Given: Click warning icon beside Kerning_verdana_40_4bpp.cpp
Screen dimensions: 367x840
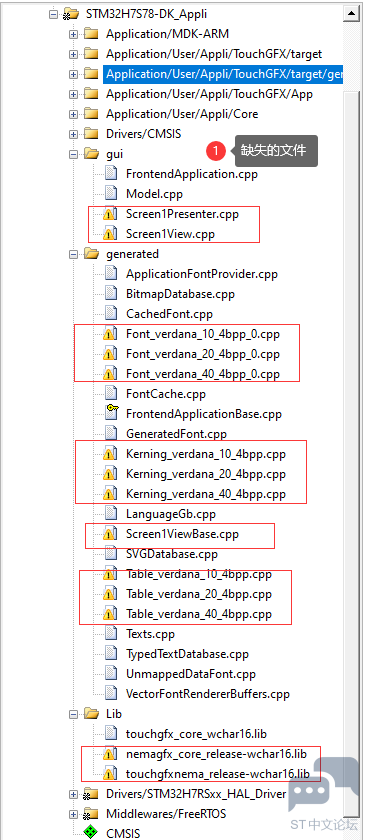Looking at the screenshot, I should point(110,494).
